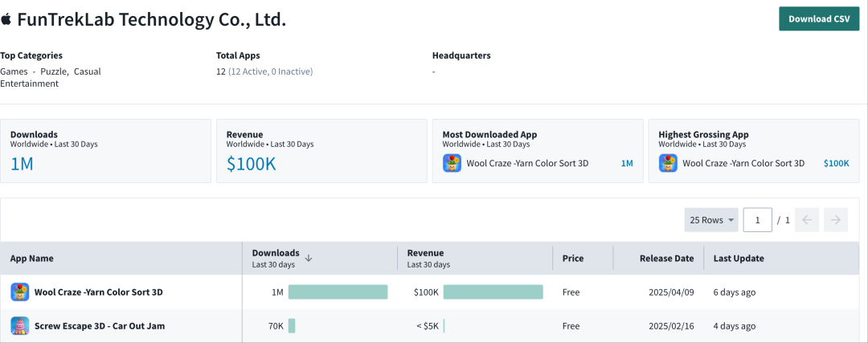Click the Wool Craze icon in Most Downloaded App
The width and height of the screenshot is (868, 343).
pos(452,163)
